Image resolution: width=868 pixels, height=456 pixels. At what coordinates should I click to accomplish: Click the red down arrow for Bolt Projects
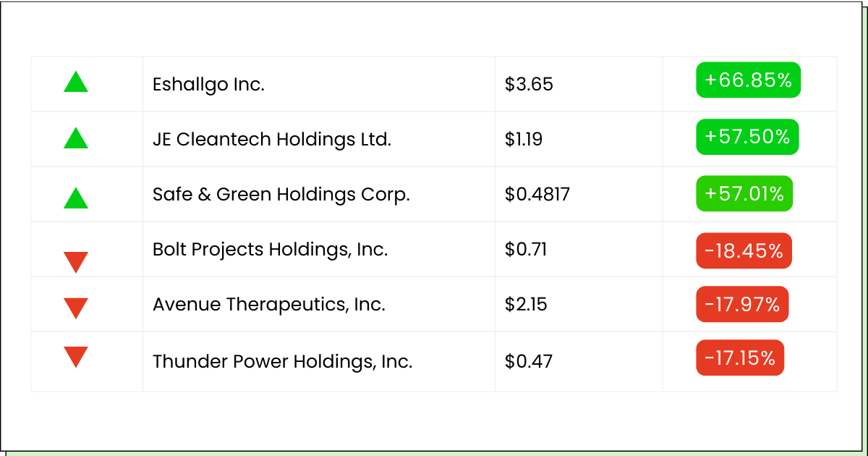[76, 262]
